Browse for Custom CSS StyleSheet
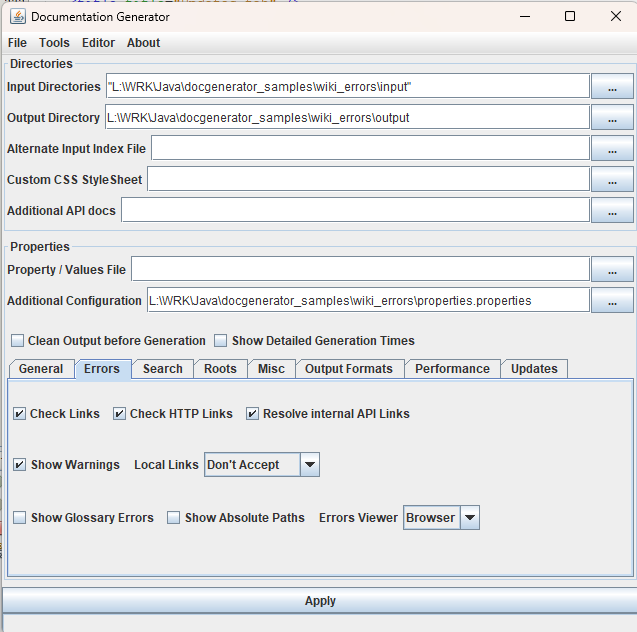 (x=612, y=179)
